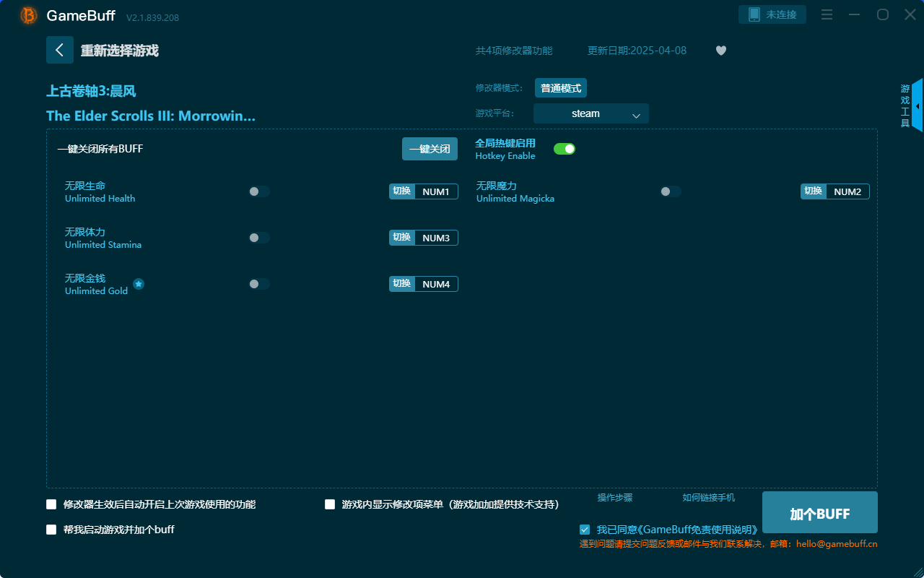This screenshot has width=924, height=578.
Task: Toggle the Unlimited Gold switch
Action: click(x=259, y=284)
